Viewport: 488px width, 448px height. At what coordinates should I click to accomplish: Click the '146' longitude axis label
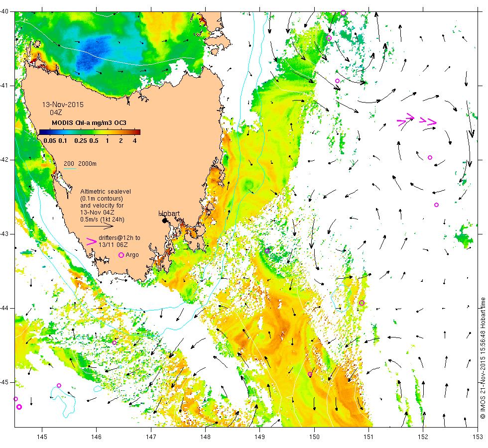(x=96, y=437)
